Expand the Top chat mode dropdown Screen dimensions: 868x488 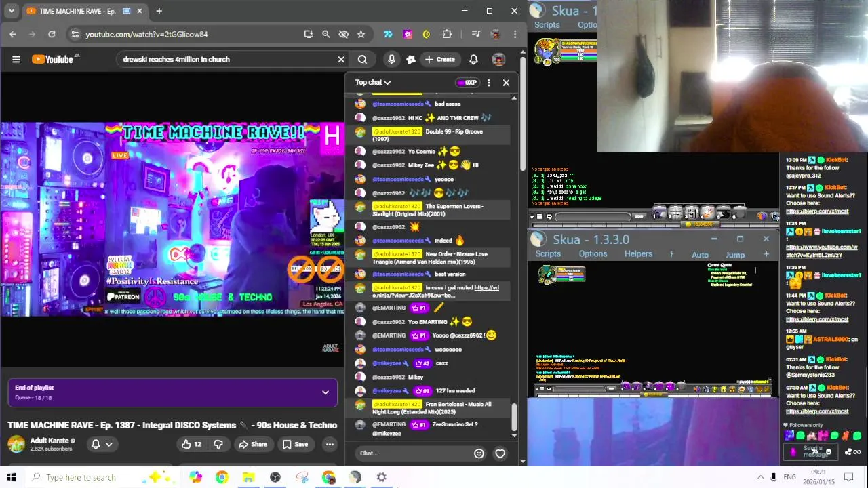click(x=373, y=83)
